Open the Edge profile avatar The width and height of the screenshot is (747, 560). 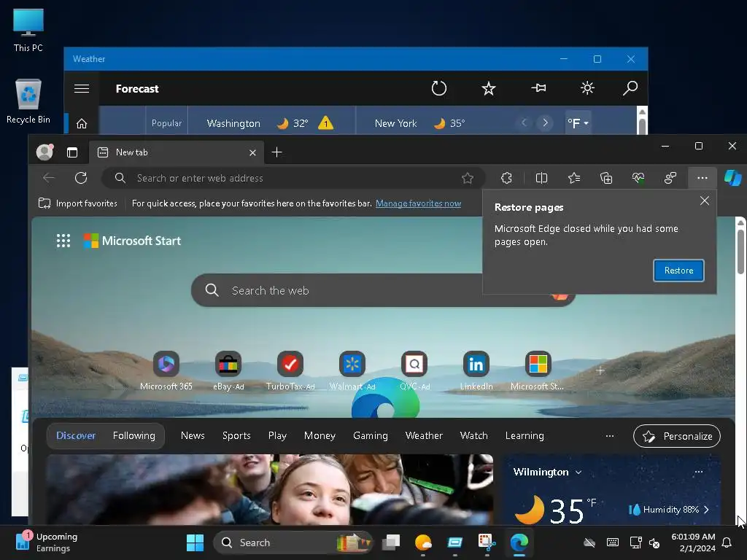[44, 152]
